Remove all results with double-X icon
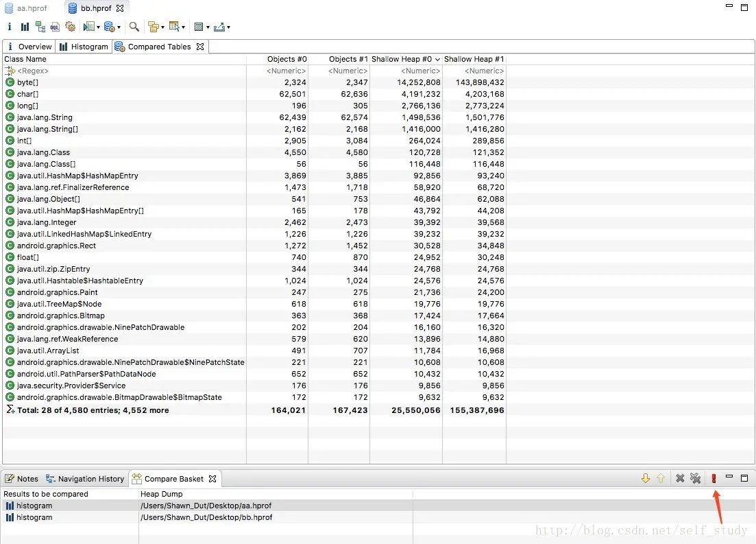This screenshot has width=756, height=544. [695, 478]
